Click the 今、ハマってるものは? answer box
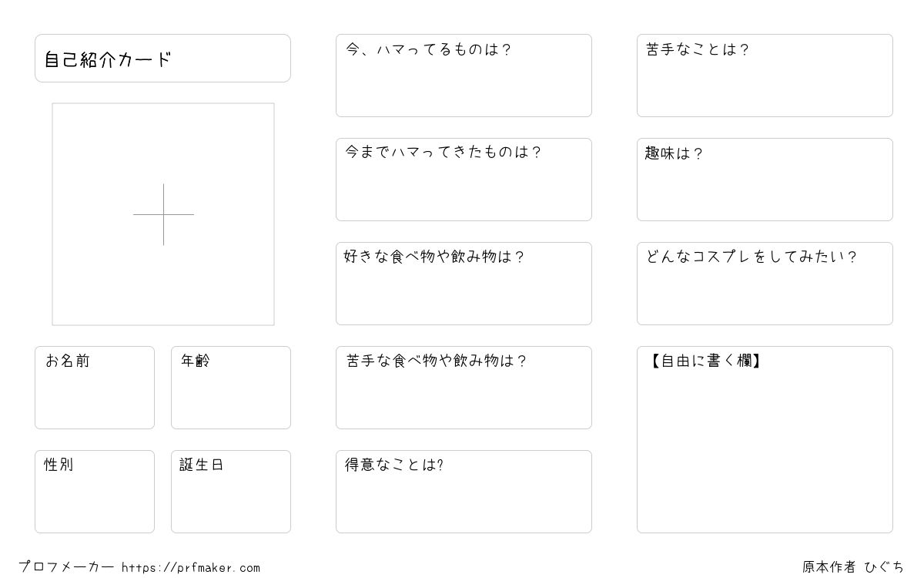The height and width of the screenshot is (578, 924). click(x=464, y=76)
